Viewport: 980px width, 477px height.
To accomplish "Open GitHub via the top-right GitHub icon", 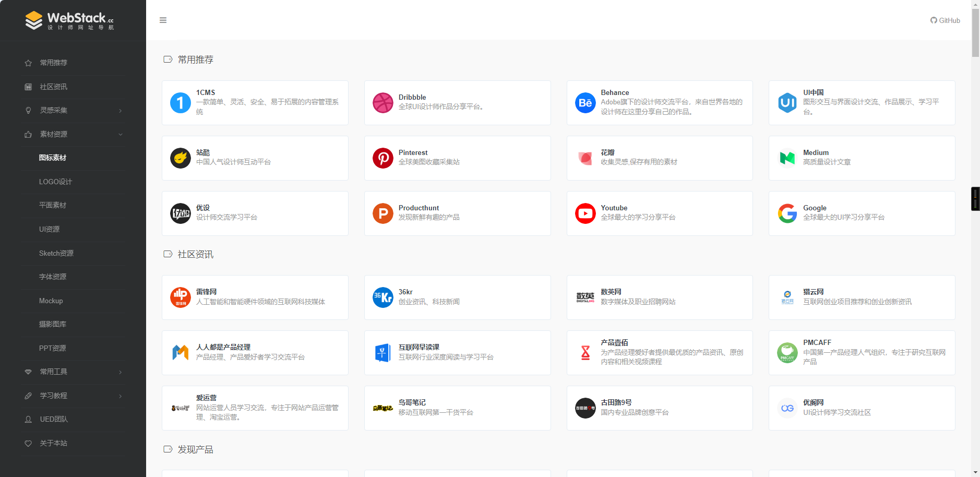I will click(945, 20).
